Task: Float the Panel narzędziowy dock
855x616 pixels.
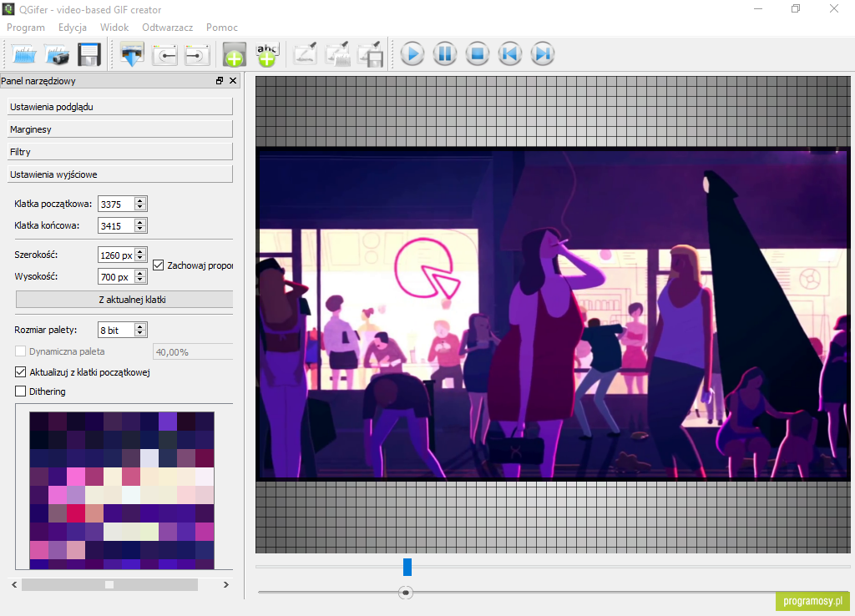Action: pyautogui.click(x=220, y=81)
